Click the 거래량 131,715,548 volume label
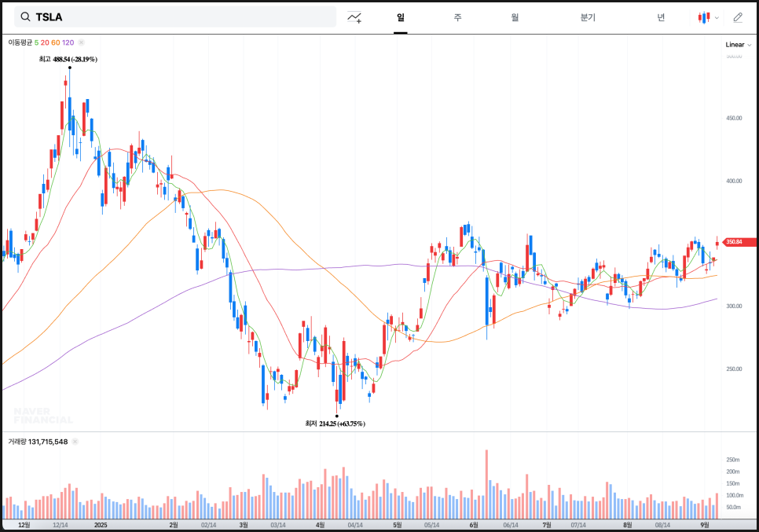Viewport: 759px width, 532px height. [38, 442]
